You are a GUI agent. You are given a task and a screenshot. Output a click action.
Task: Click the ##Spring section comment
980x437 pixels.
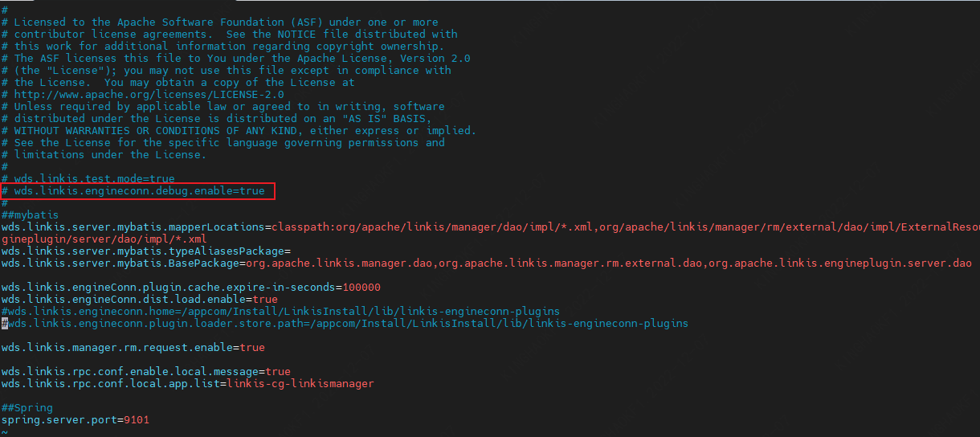27,408
